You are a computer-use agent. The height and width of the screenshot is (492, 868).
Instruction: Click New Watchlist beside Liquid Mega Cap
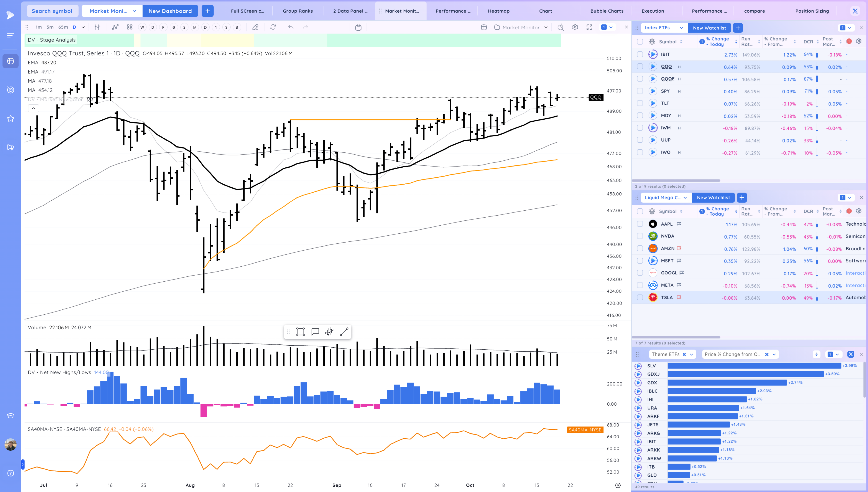(x=713, y=198)
